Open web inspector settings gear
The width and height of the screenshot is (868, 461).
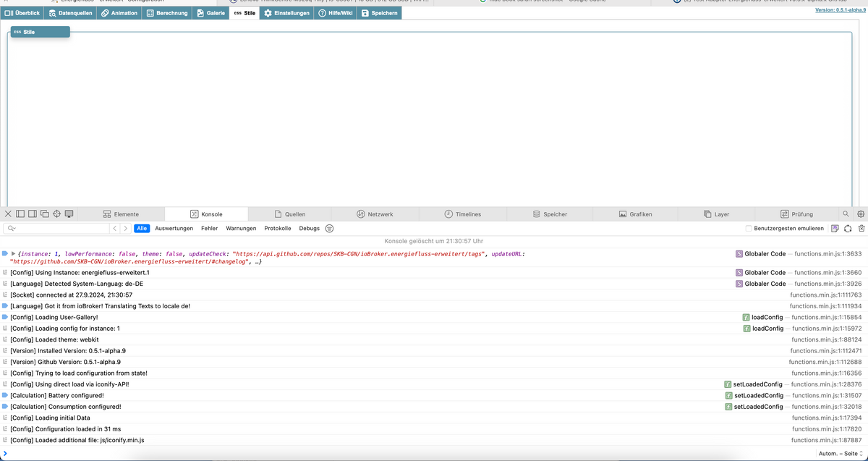coord(860,214)
